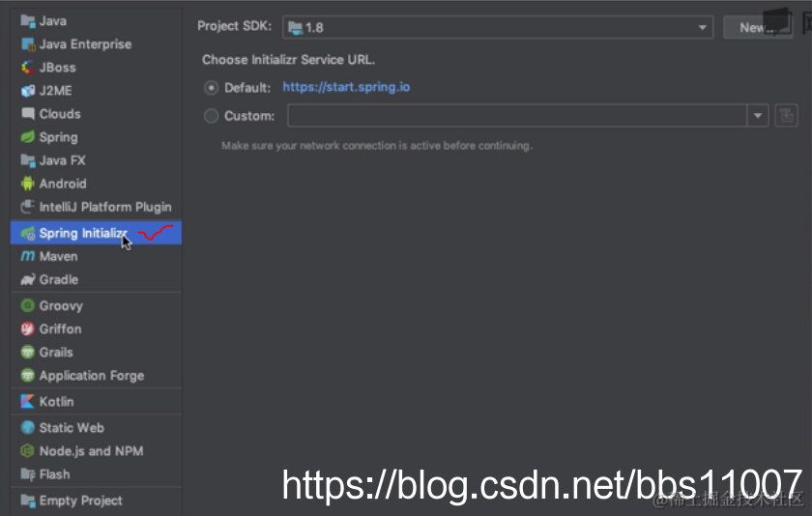Click the Static Web globe icon
Screen dimensions: 812x516
[27, 427]
